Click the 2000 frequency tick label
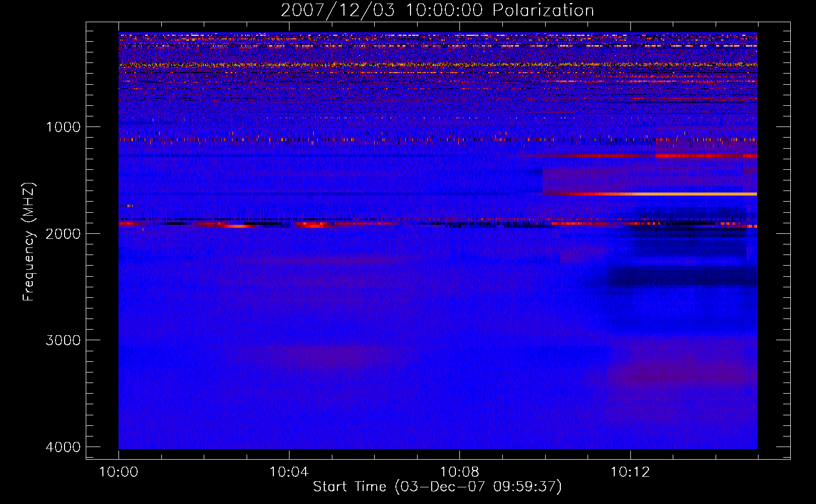The image size is (816, 504). click(x=63, y=234)
